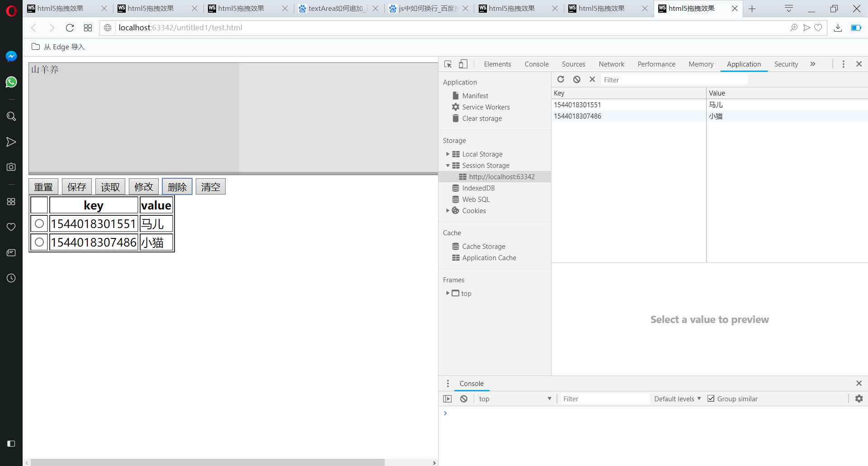Switch to the Console tab in DevTools
The height and width of the screenshot is (466, 868).
click(x=537, y=64)
